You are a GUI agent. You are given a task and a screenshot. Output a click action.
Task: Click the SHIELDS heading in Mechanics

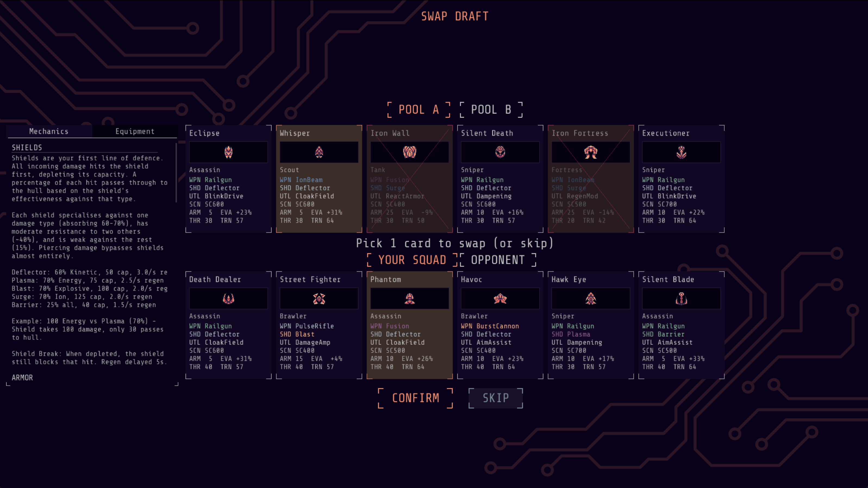(27, 148)
